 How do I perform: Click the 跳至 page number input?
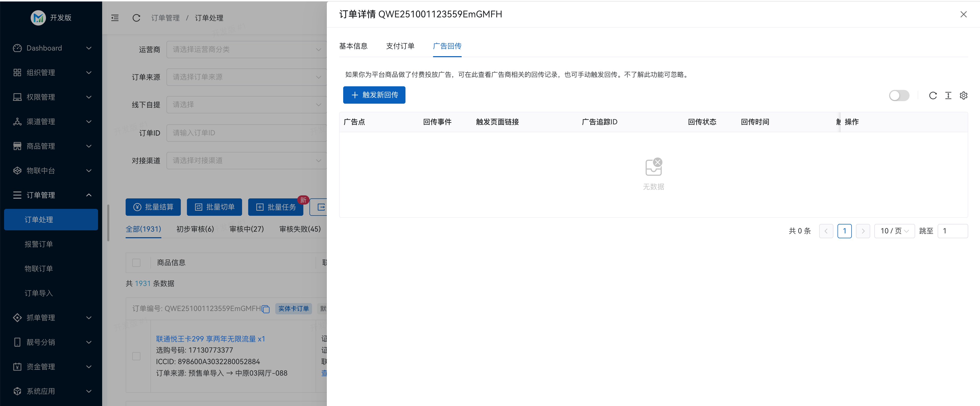[x=953, y=231]
